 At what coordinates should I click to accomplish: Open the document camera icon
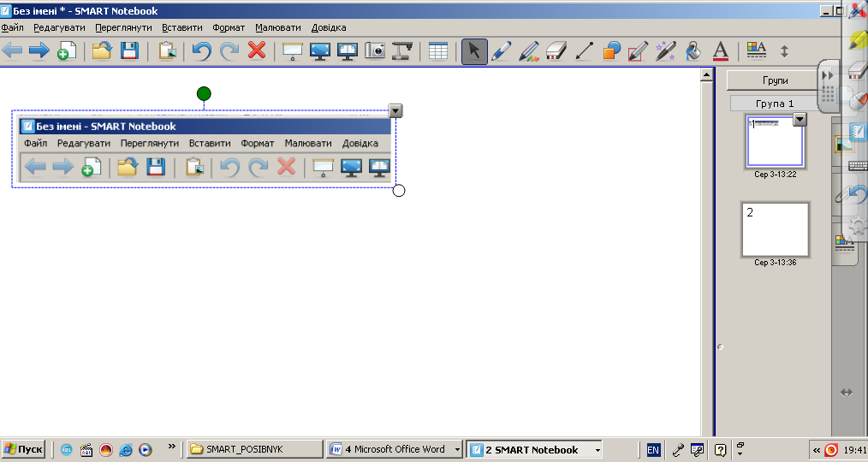click(x=401, y=51)
